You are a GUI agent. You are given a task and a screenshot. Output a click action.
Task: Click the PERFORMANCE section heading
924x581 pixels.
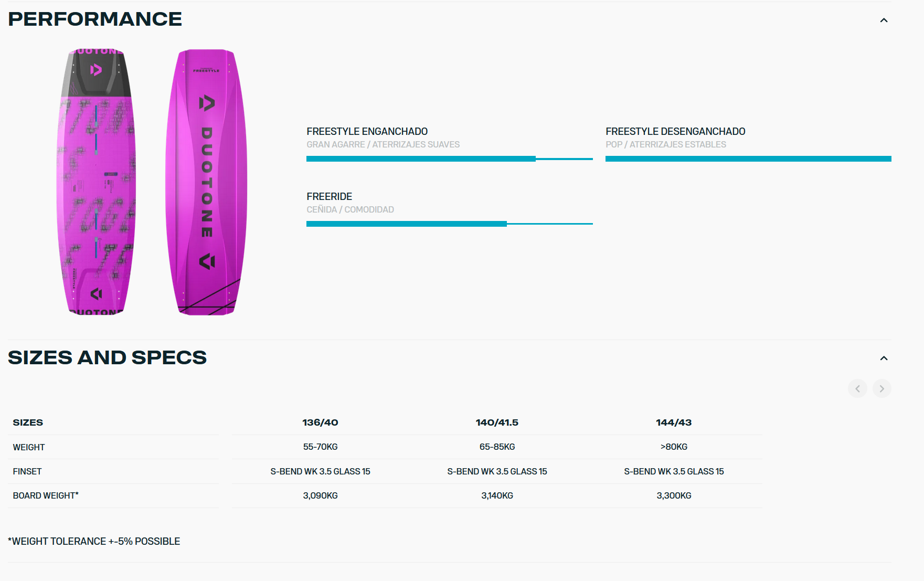[95, 19]
